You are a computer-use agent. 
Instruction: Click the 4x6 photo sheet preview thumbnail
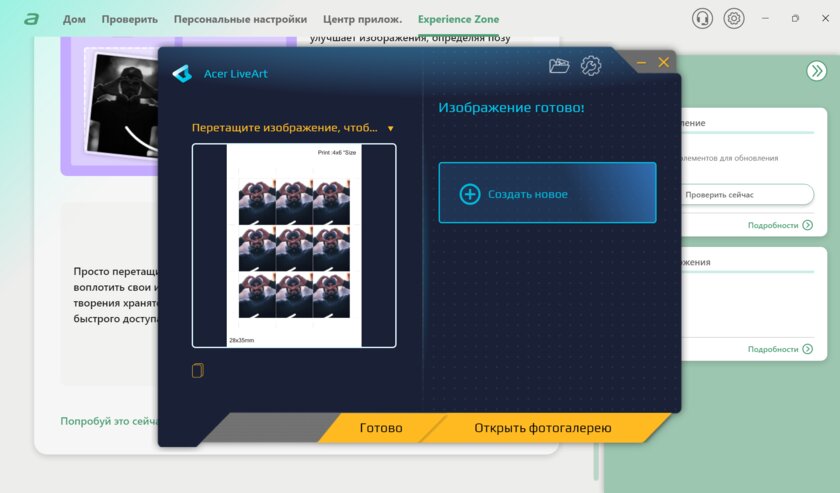tap(294, 245)
